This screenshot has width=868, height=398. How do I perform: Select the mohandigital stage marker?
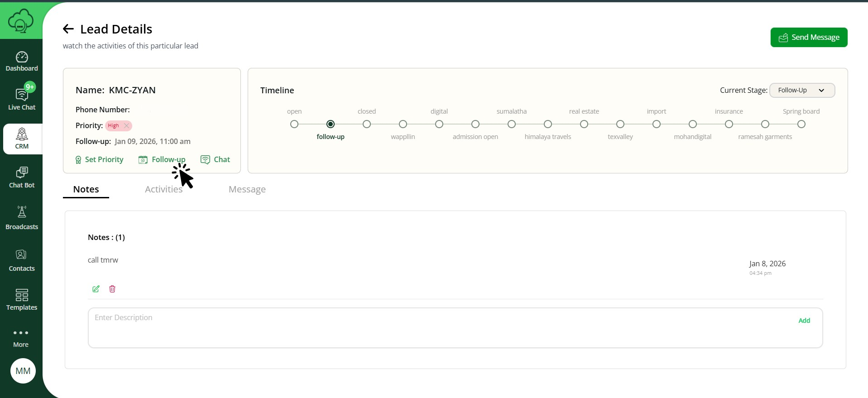tap(693, 124)
